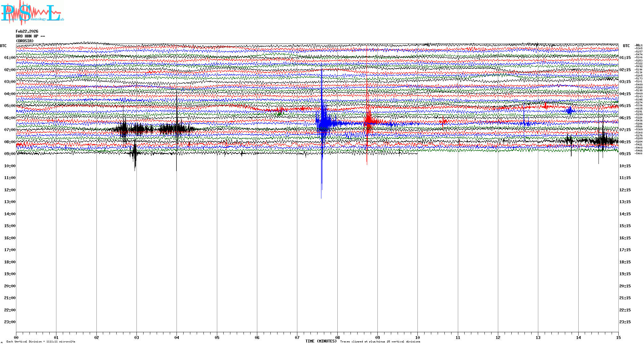Click the 23:00 UTC left axis label
This screenshot has height=346, width=644.
click(x=10, y=322)
